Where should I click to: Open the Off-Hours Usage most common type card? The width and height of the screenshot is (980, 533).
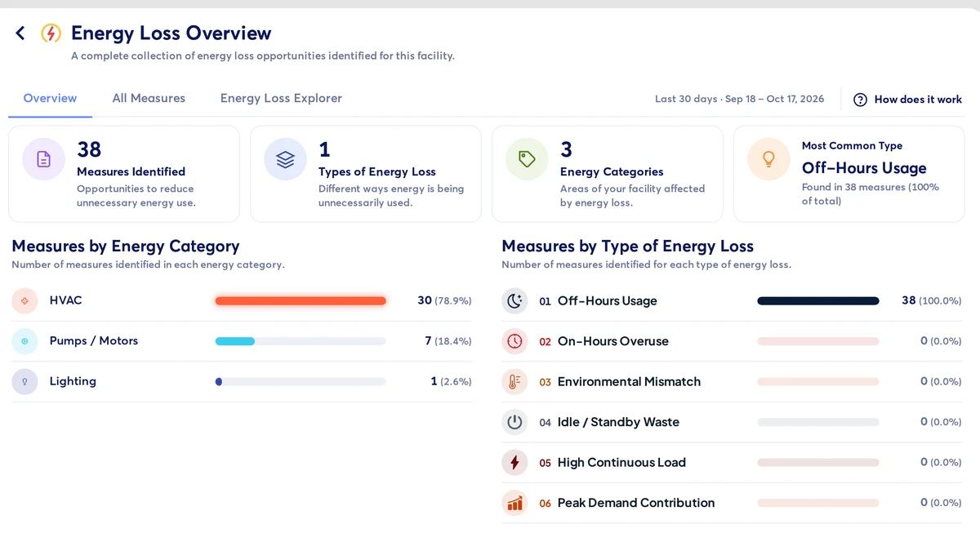pos(849,174)
